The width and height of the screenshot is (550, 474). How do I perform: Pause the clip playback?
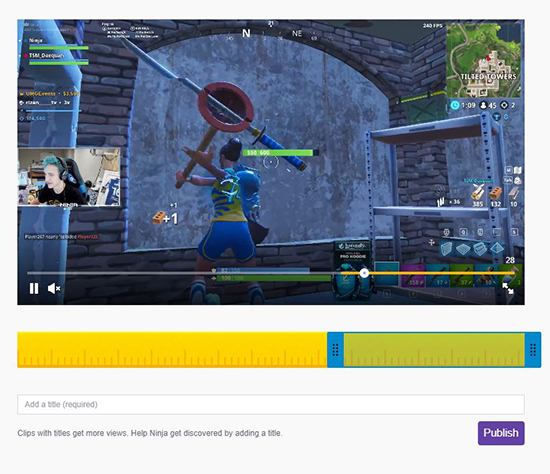coord(34,288)
